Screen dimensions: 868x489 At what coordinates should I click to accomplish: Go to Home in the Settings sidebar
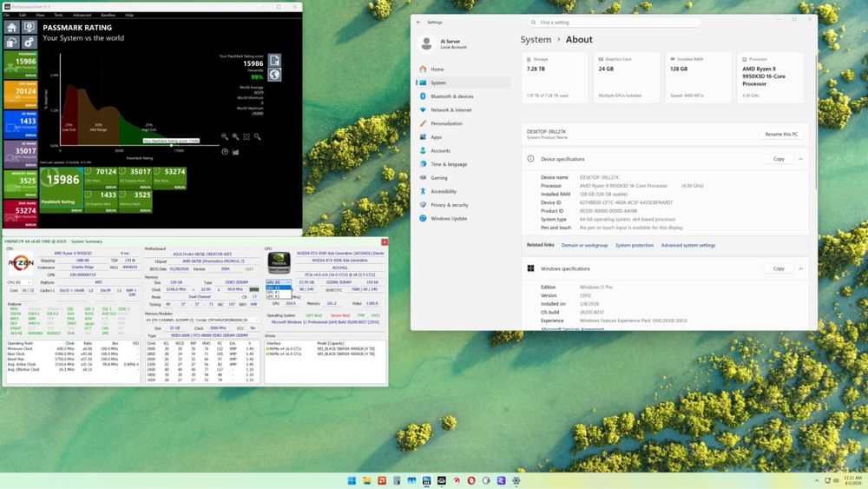pos(464,69)
